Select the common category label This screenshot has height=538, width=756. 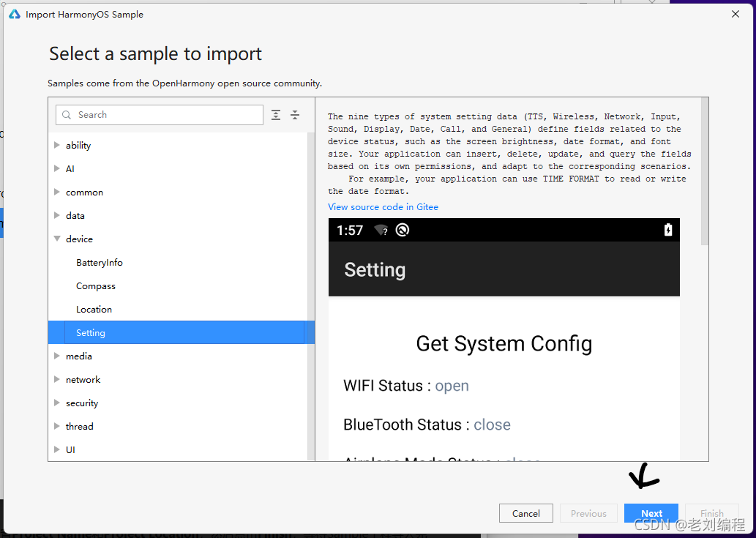(x=84, y=192)
